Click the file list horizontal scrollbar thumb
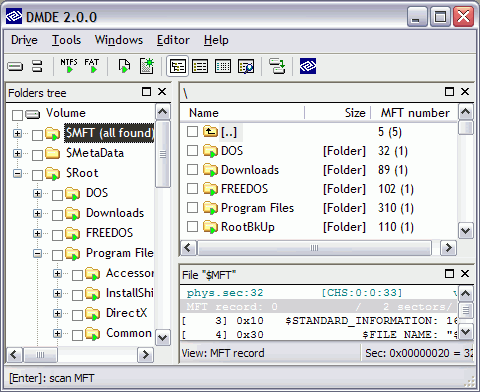The image size is (480, 392). point(314,248)
